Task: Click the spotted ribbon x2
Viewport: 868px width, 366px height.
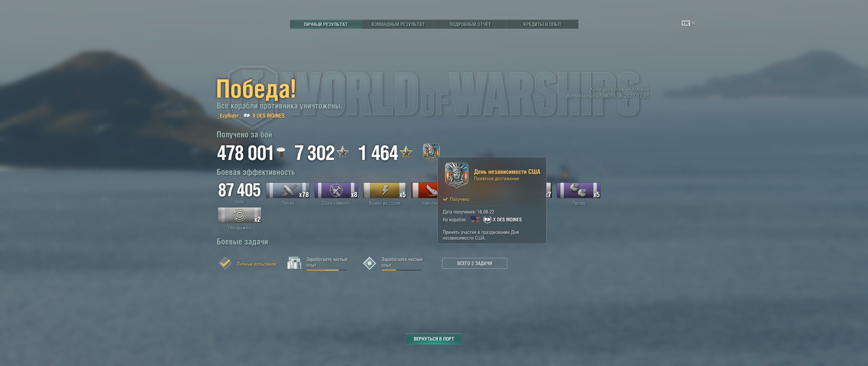Action: pyautogui.click(x=239, y=215)
